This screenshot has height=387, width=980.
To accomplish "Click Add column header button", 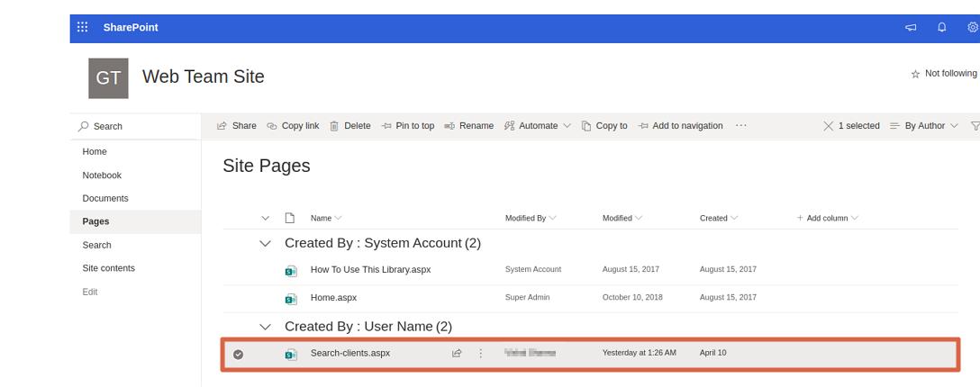I will (x=827, y=218).
